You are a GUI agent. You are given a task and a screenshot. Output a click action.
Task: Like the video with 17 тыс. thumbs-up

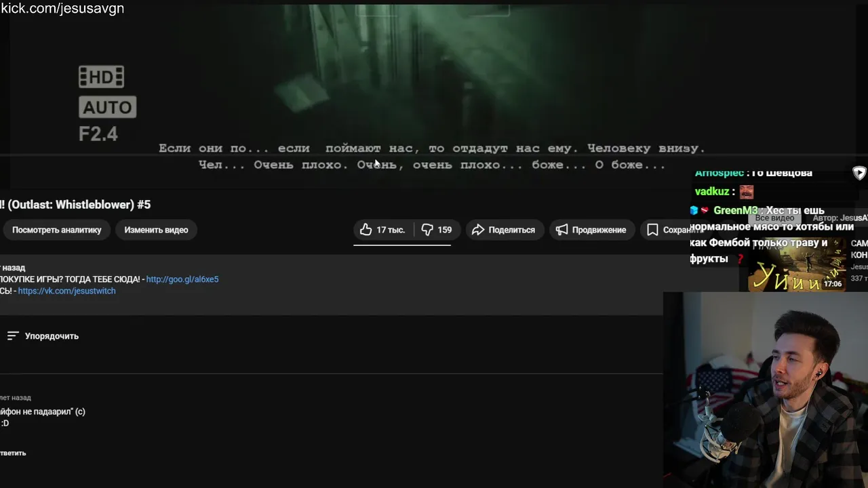tap(383, 230)
